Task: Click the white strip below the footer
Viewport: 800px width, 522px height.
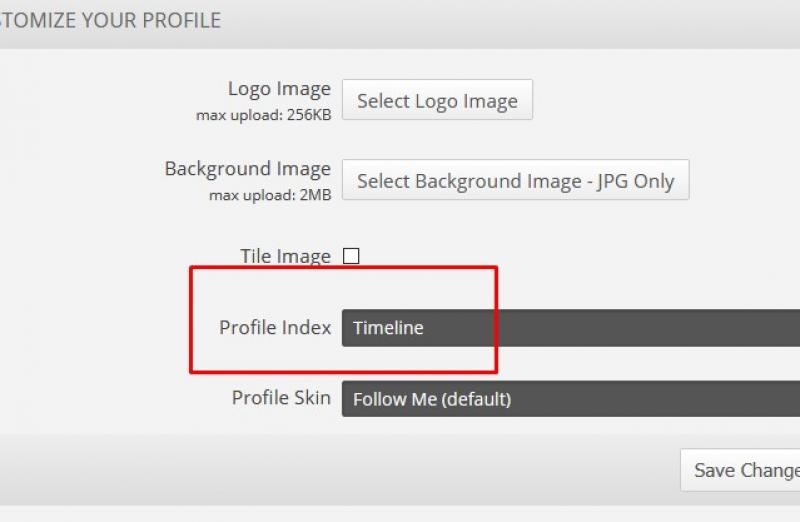Action: click(400, 513)
